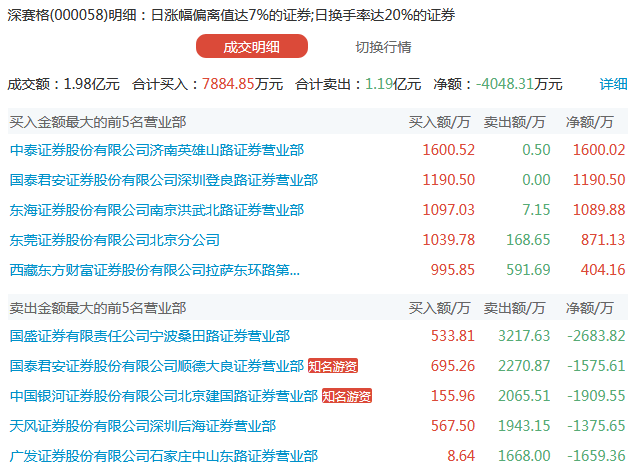Select buy amount 8.64
Image resolution: width=634 pixels, height=468 pixels.
[x=461, y=456]
